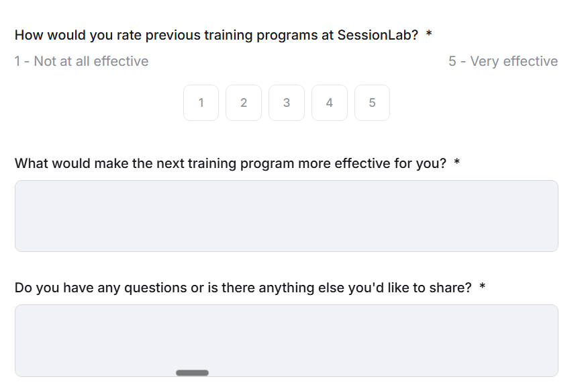Click the "1 - Not at all effective" label
The height and width of the screenshot is (383, 588).
[81, 61]
